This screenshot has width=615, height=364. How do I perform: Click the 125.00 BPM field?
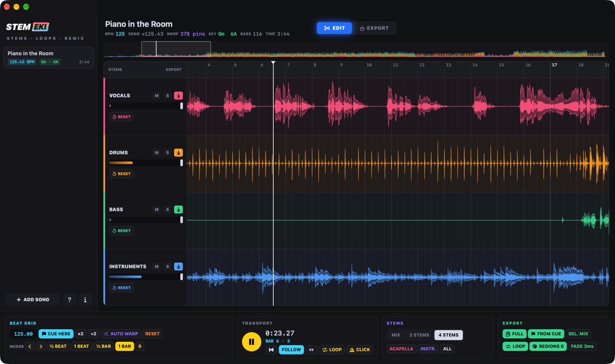[23, 334]
